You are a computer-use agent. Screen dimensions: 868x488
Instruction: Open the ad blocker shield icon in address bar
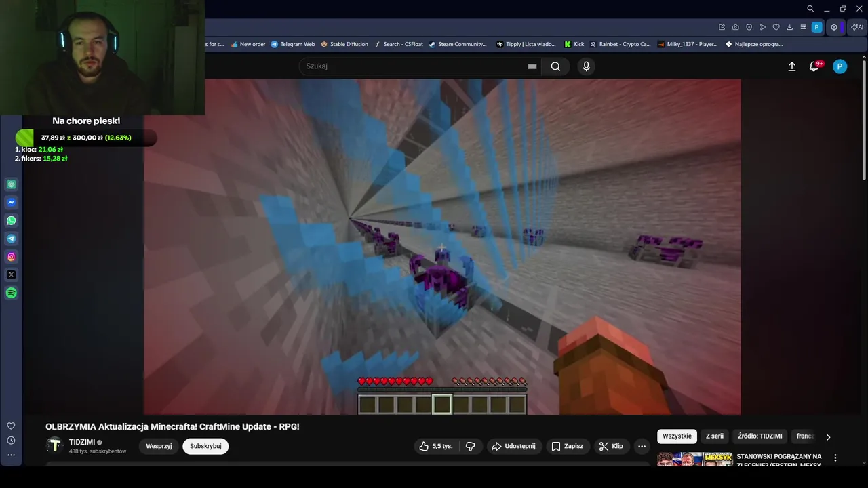pyautogui.click(x=749, y=27)
